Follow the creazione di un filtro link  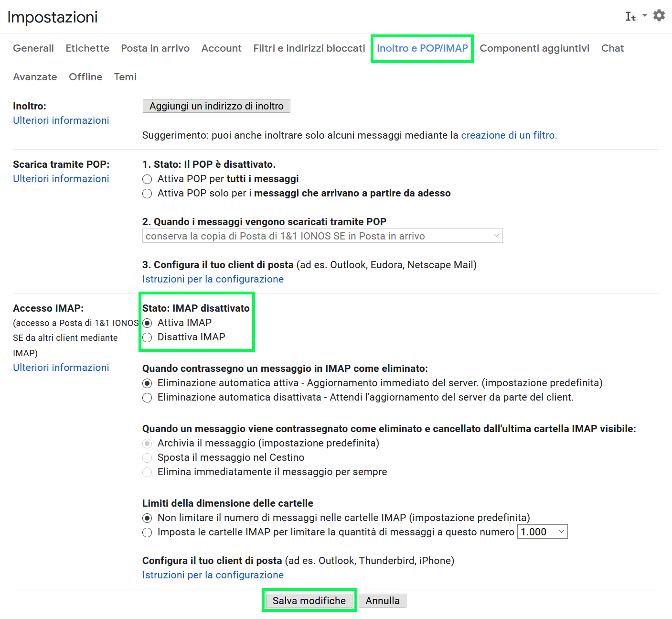point(509,135)
